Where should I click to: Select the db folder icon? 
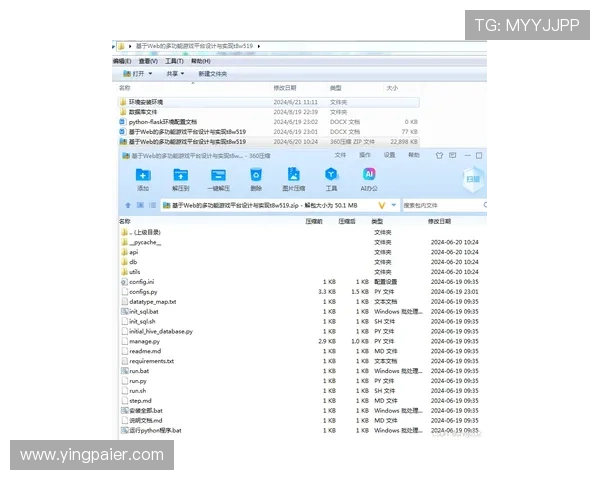pyautogui.click(x=124, y=262)
